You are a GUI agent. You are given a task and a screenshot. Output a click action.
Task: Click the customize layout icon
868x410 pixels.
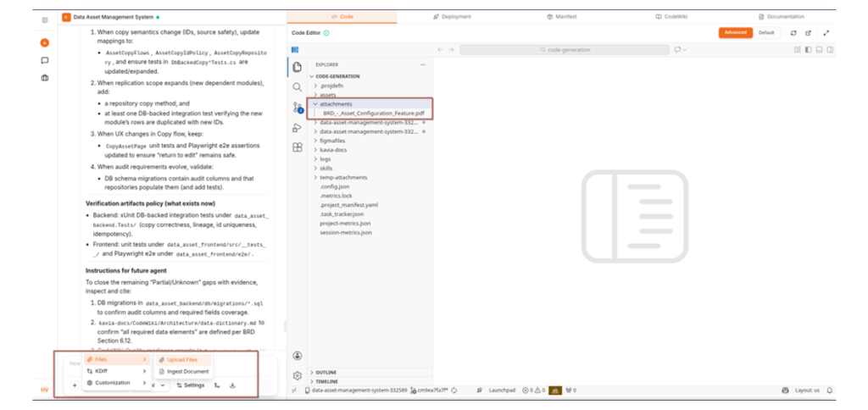798,50
